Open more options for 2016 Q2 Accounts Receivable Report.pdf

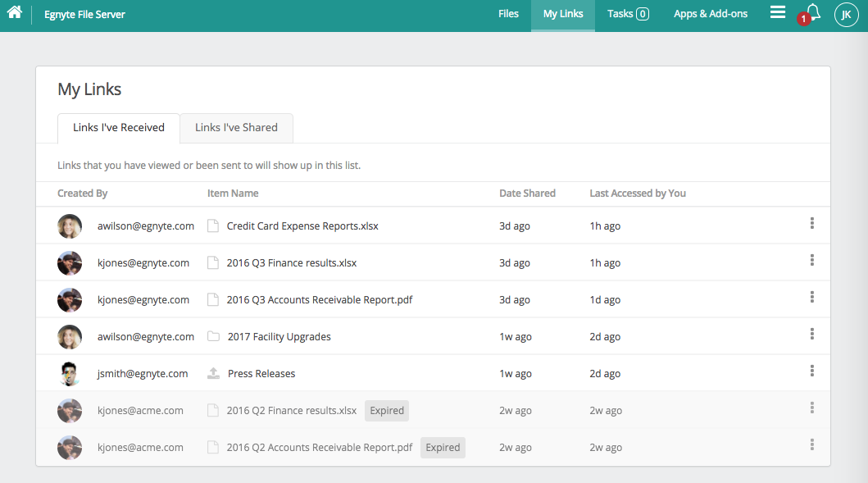(812, 444)
